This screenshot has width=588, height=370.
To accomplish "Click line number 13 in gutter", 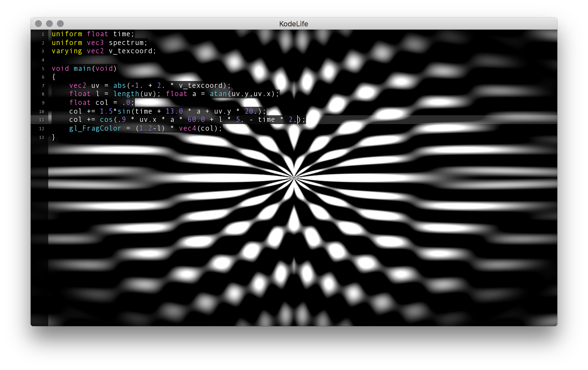I will [42, 138].
